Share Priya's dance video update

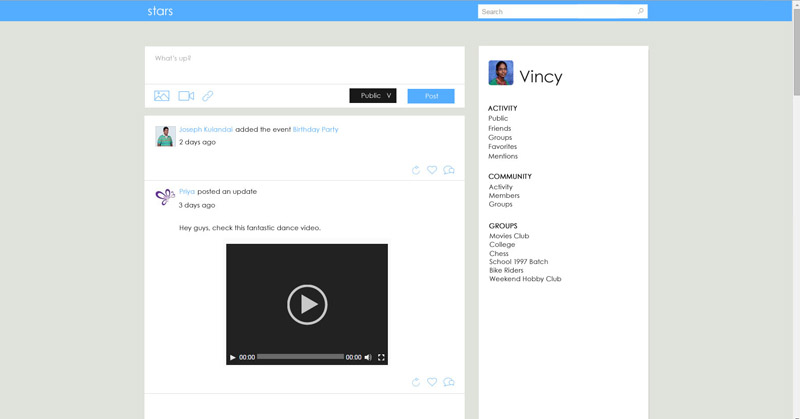(x=416, y=382)
